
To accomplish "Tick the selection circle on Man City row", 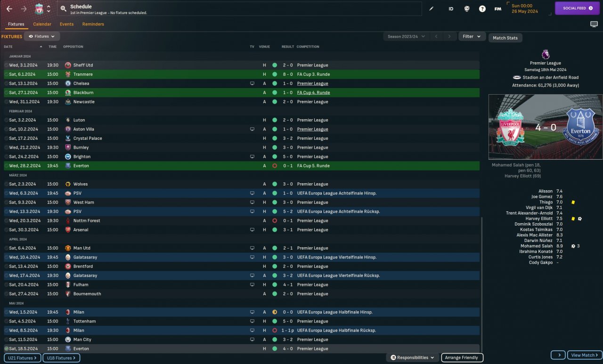I will pyautogui.click(x=6, y=340).
